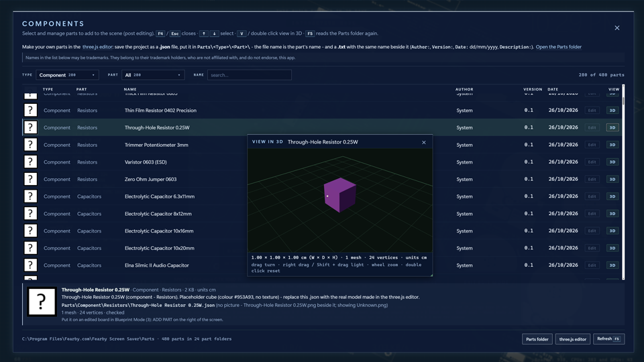Open 3D view for Trimmer Potentiometer 3mm
The height and width of the screenshot is (362, 644).
[x=612, y=145]
